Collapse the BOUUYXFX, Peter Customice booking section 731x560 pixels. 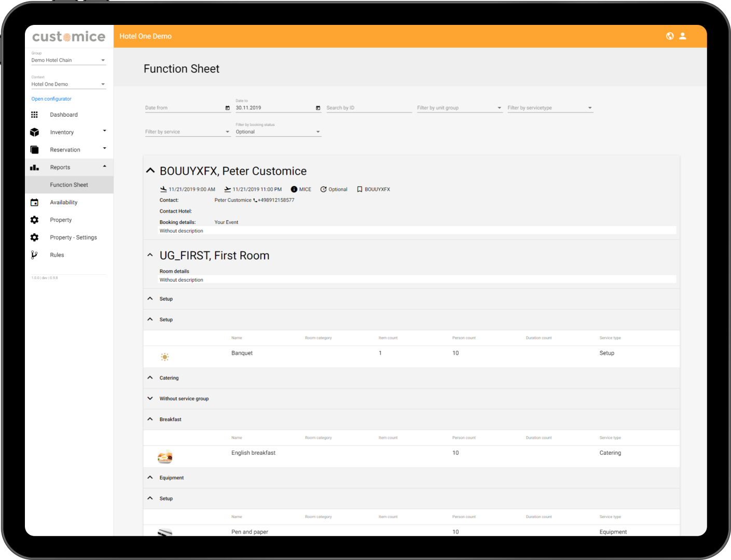point(150,171)
